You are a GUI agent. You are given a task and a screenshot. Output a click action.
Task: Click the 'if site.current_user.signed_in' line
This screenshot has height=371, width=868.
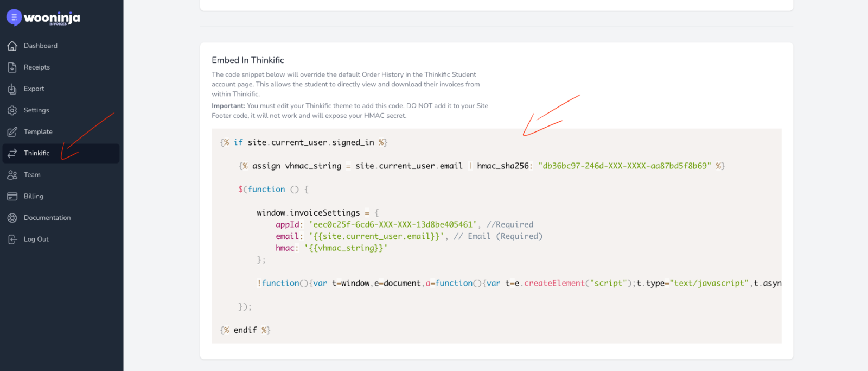coord(304,143)
